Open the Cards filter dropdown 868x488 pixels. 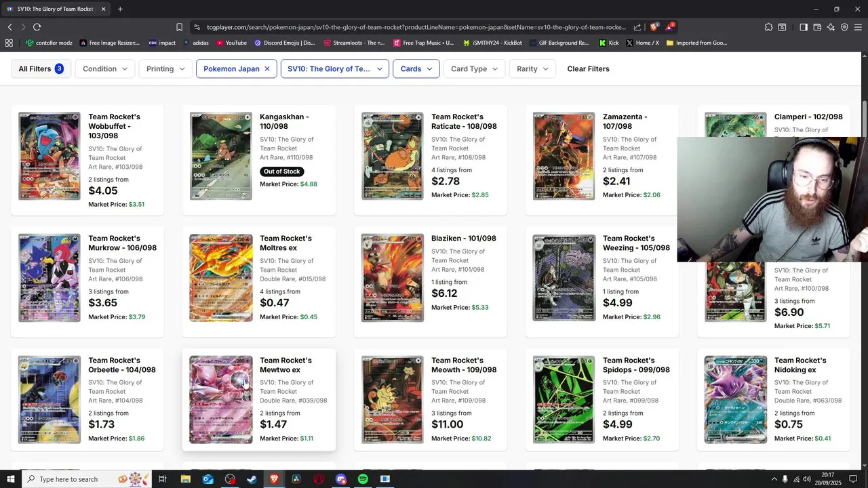(416, 69)
